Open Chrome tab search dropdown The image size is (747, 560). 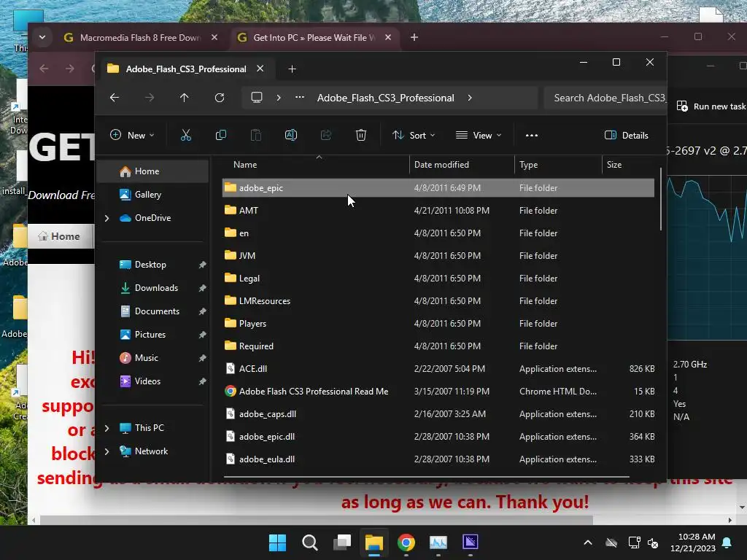(42, 37)
